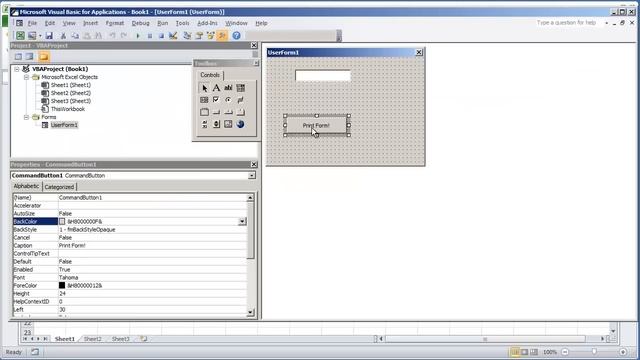This screenshot has height=360, width=640.
Task: Select the ComboBox control in Toolbox
Action: [240, 88]
